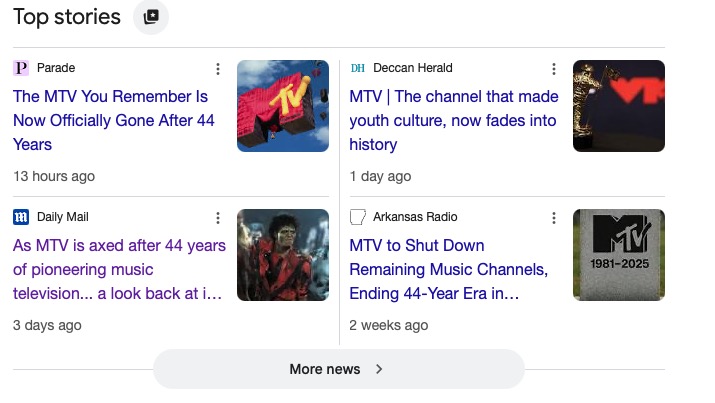This screenshot has width=715, height=403.
Task: Click the Deccan Herald publisher logo icon
Action: (357, 68)
